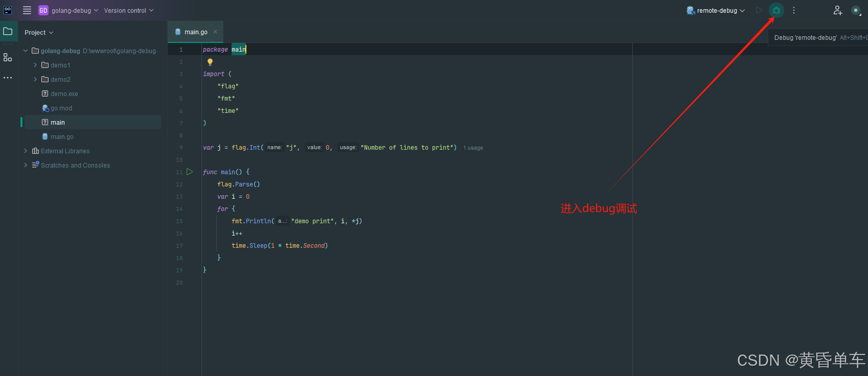The width and height of the screenshot is (868, 376).
Task: Click the lightbulb quick-fix icon
Action: click(x=210, y=62)
